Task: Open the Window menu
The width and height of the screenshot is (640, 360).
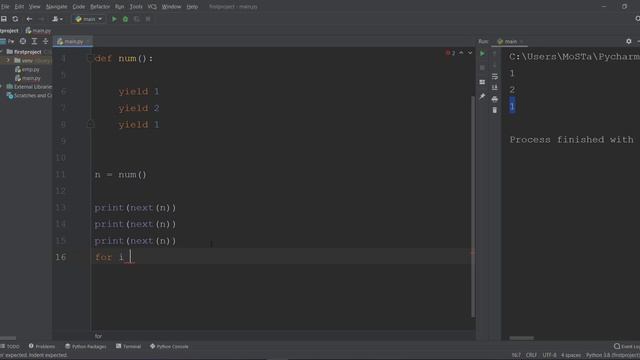Action: [x=171, y=7]
